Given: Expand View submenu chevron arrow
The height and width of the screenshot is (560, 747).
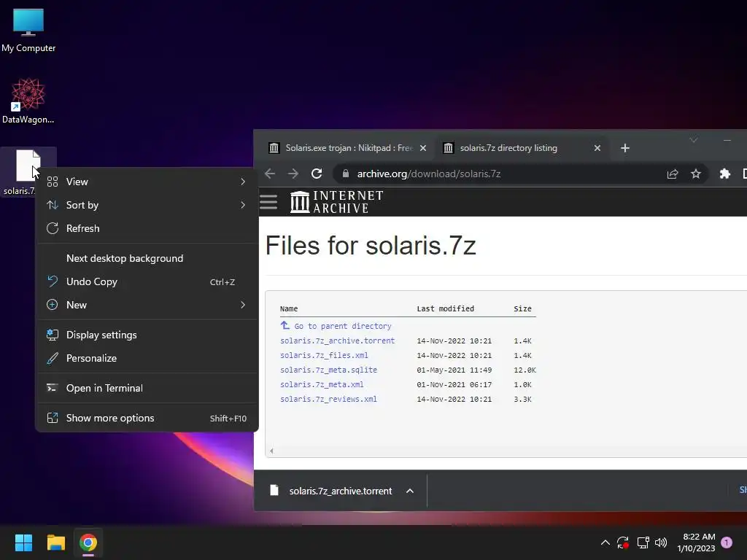Looking at the screenshot, I should [x=243, y=182].
